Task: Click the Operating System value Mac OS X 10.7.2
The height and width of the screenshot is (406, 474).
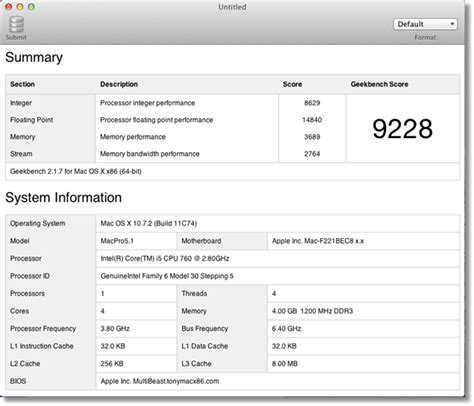Action: tap(149, 224)
